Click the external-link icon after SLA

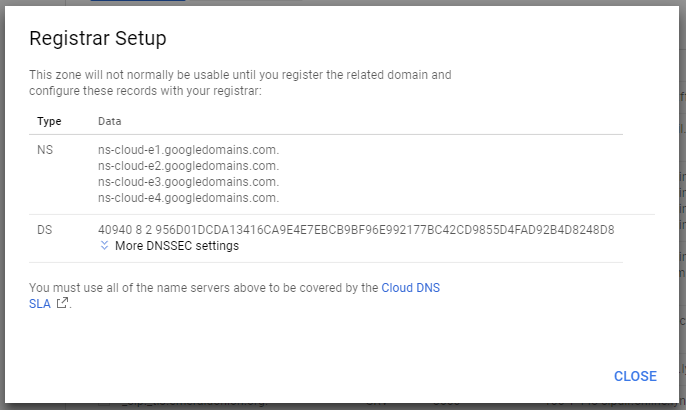62,303
